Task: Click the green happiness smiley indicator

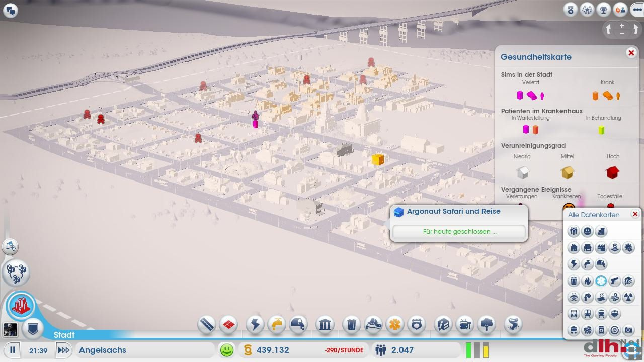Action: 227,350
